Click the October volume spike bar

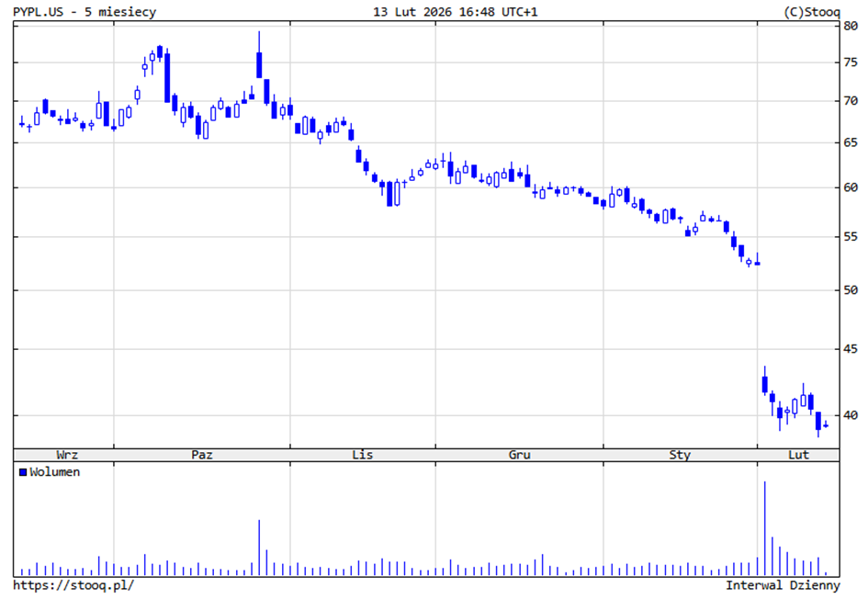pyautogui.click(x=259, y=548)
